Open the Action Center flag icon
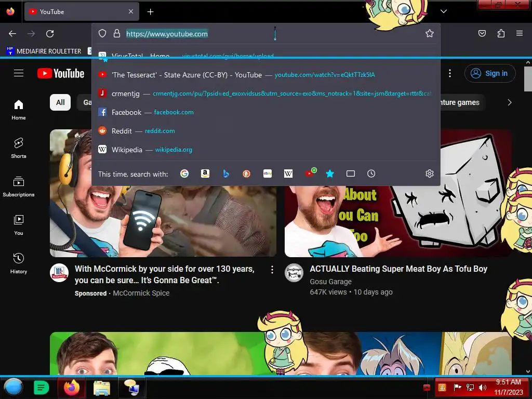 [457, 388]
